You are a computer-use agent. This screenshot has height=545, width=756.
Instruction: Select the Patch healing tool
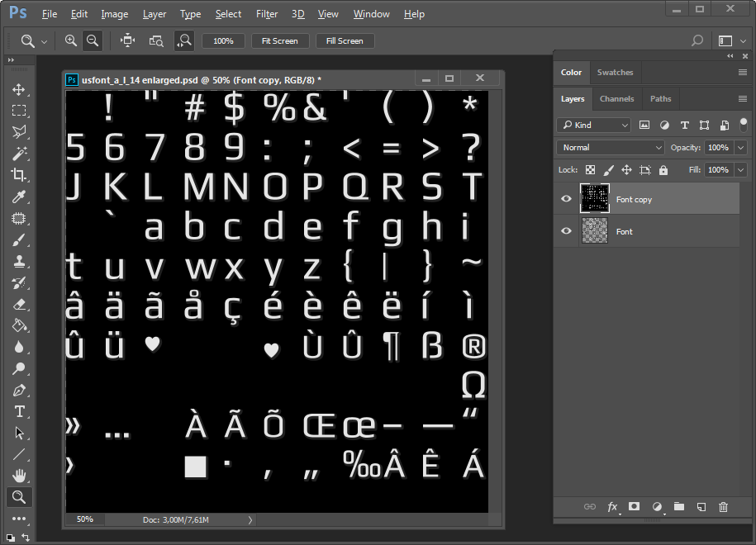coord(19,218)
